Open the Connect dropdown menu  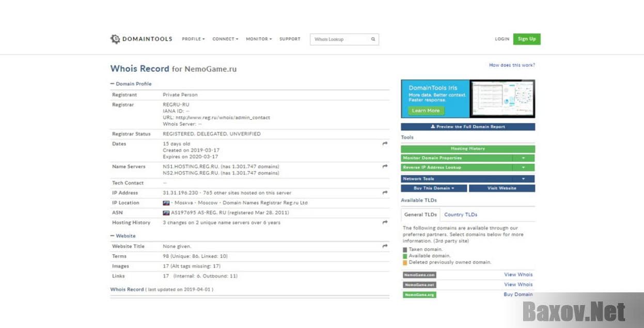[x=225, y=39]
